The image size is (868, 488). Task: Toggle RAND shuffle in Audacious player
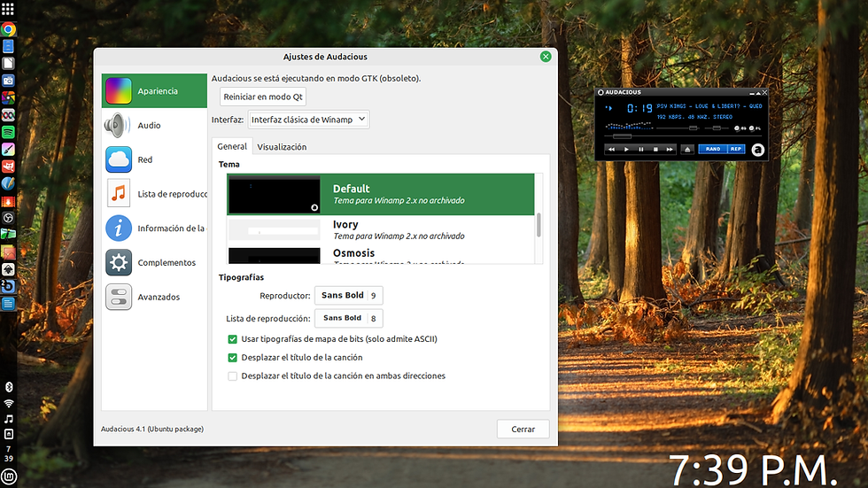(712, 149)
